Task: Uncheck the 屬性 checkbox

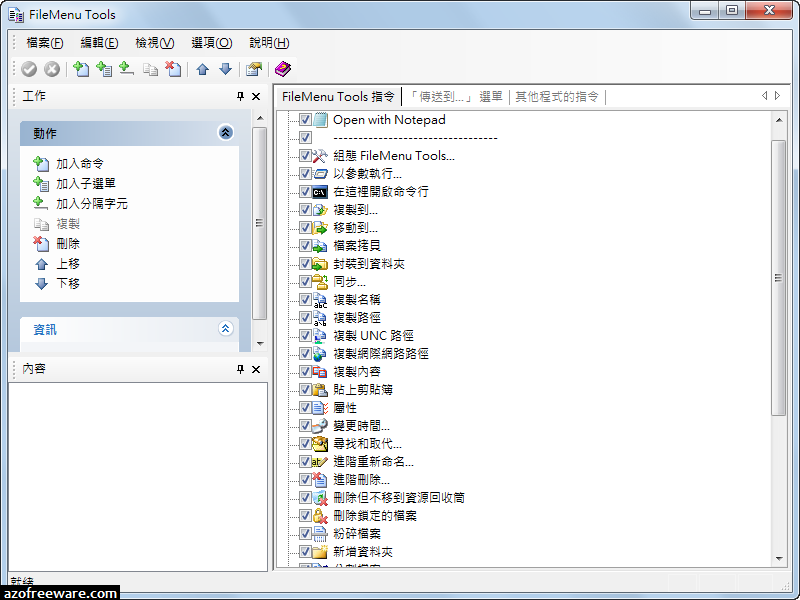Action: coord(305,408)
